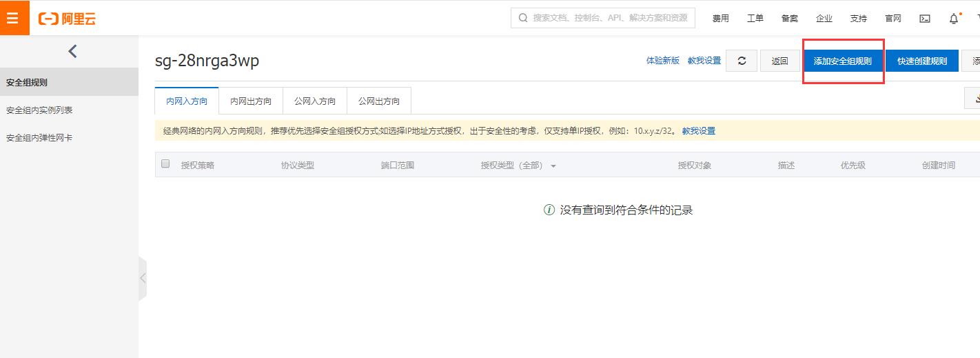Click the search magnifier icon
The height and width of the screenshot is (358, 980).
click(523, 18)
